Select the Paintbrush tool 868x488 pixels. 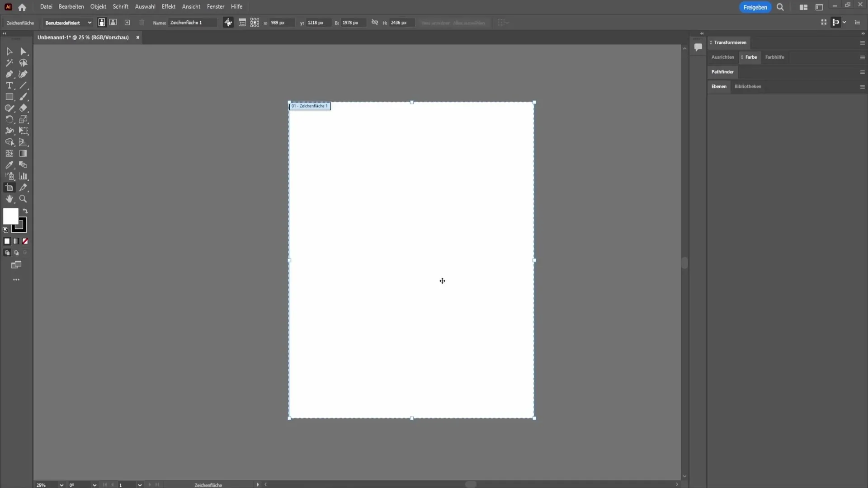tap(24, 97)
